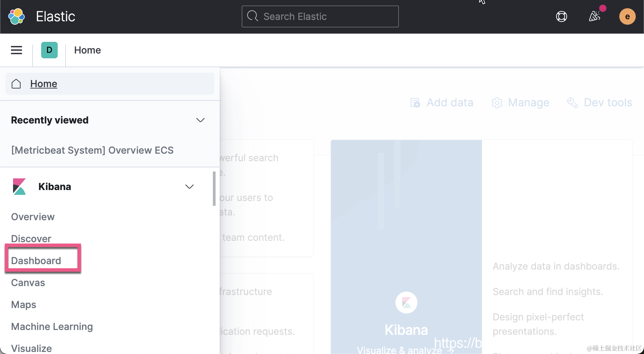
Task: Click the round Kibana icon on card
Action: point(406,303)
